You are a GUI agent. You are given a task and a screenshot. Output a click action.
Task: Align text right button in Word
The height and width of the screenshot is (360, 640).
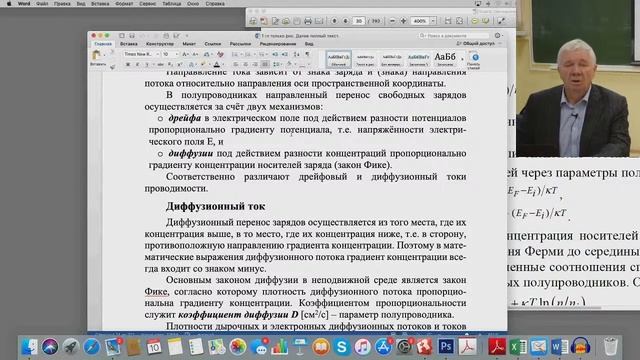(x=255, y=64)
